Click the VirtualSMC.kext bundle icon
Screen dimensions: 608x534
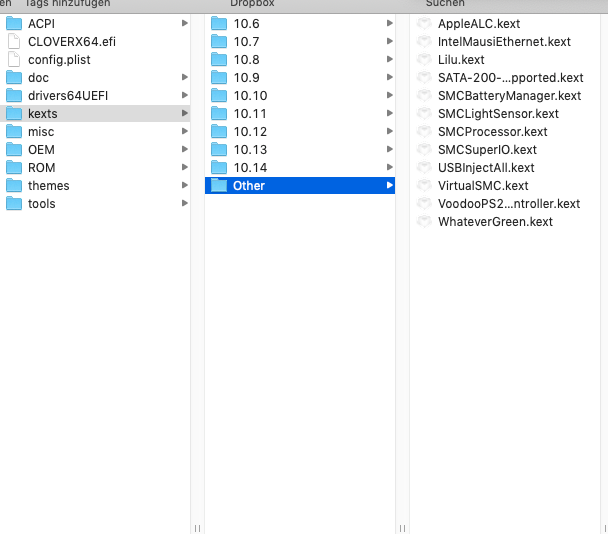coord(424,185)
